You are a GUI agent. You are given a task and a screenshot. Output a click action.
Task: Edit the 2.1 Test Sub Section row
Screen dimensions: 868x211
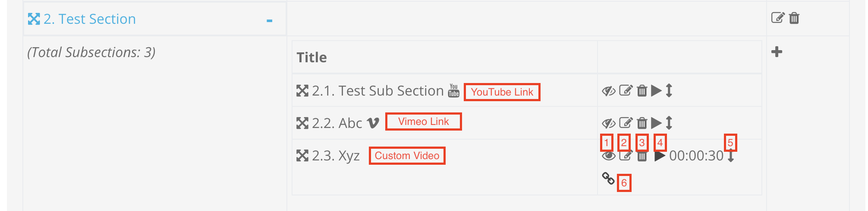click(x=626, y=90)
